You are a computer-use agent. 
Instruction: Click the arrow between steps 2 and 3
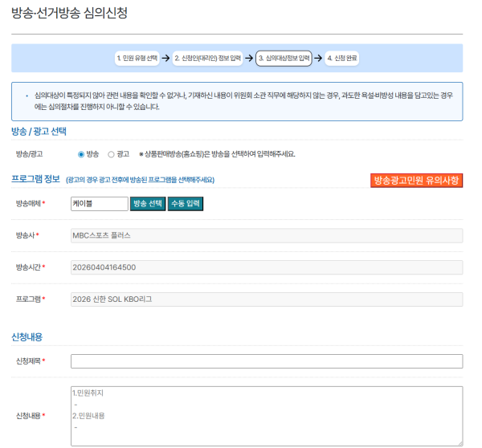click(249, 58)
